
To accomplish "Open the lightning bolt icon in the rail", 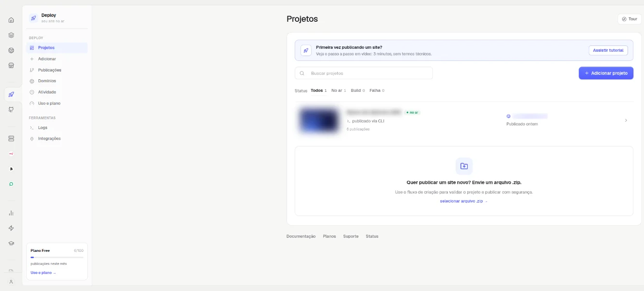I will click(11, 228).
